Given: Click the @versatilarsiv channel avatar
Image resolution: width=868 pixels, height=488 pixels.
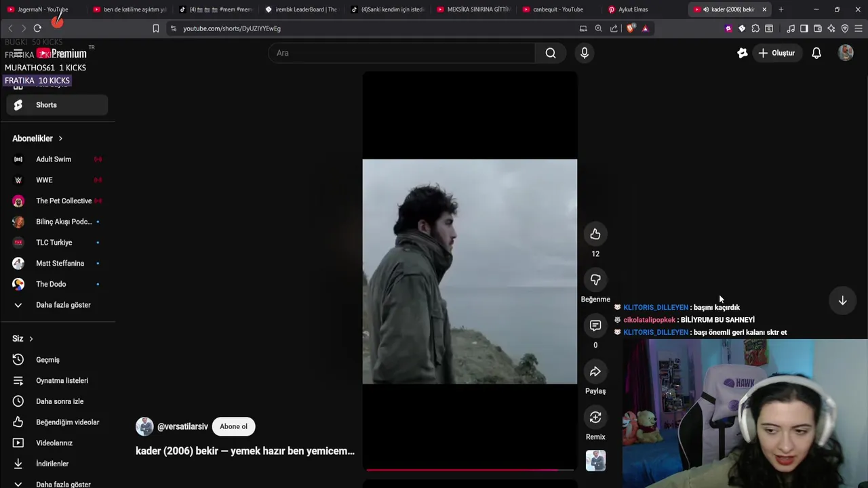Looking at the screenshot, I should pos(144,426).
